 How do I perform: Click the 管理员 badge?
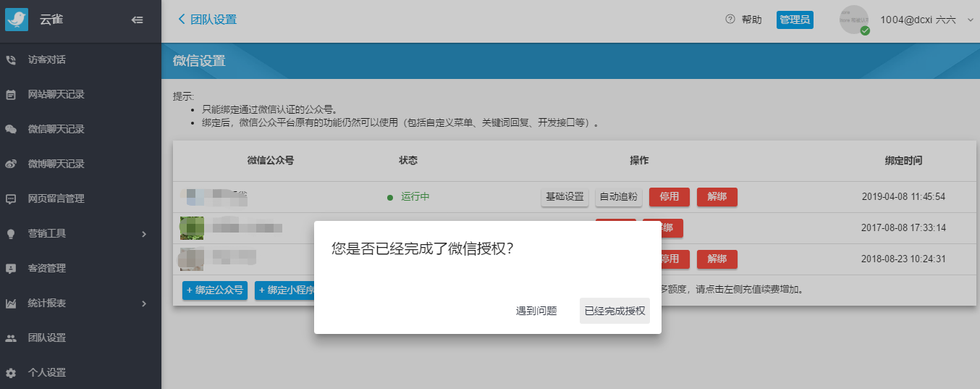pos(795,20)
